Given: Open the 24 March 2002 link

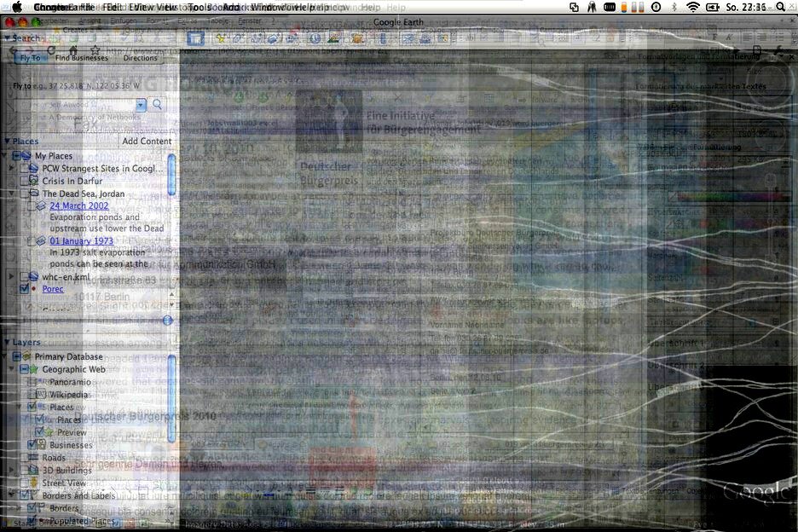Looking at the screenshot, I should pyautogui.click(x=79, y=205).
